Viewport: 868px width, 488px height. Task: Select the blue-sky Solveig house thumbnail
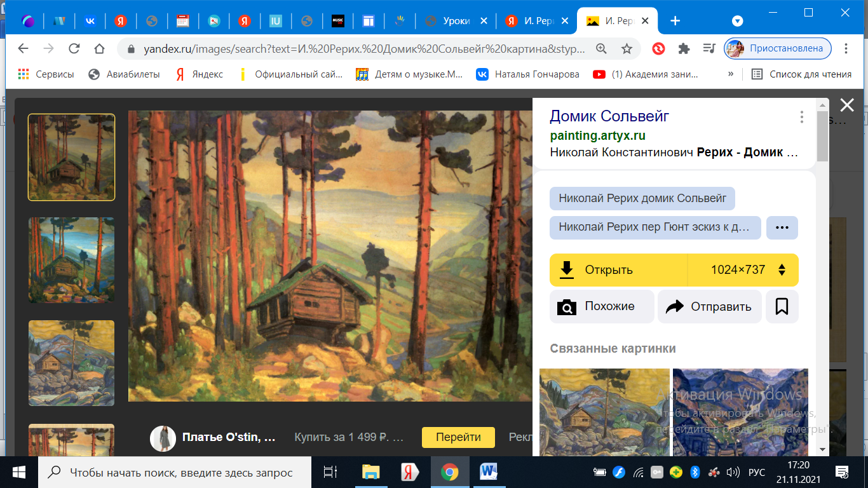coord(72,261)
